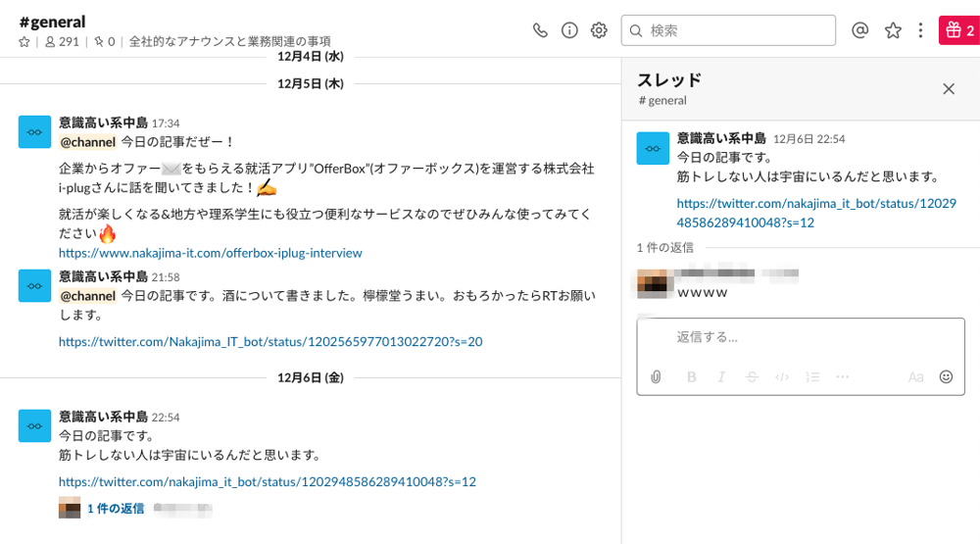Toggle the Aa formatting toolbar
980x544 pixels.
[915, 376]
